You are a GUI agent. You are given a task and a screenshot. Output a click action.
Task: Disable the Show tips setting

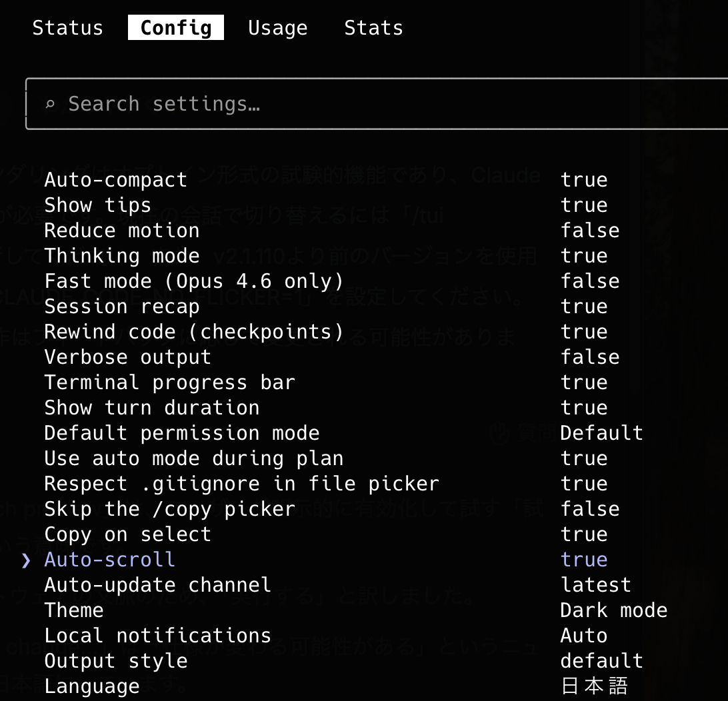(97, 205)
